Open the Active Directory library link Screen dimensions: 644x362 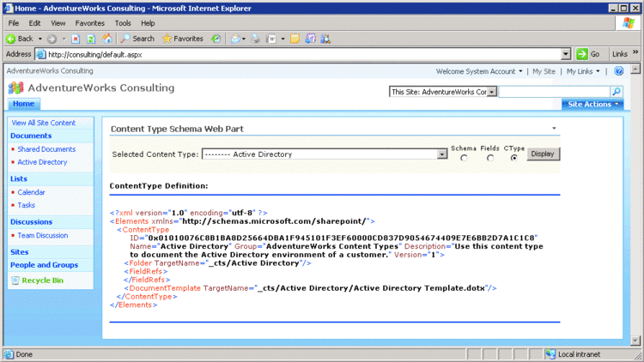[x=42, y=162]
